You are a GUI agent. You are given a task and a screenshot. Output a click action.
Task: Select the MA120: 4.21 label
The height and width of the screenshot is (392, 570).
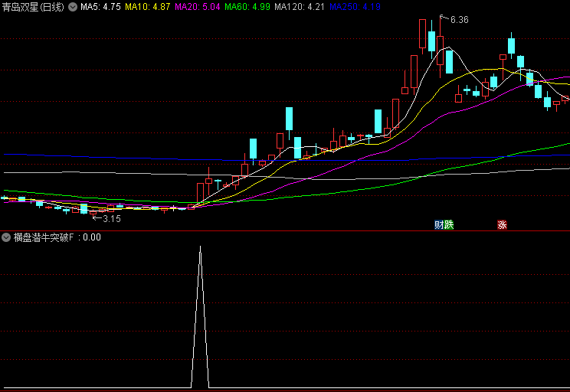(x=300, y=7)
